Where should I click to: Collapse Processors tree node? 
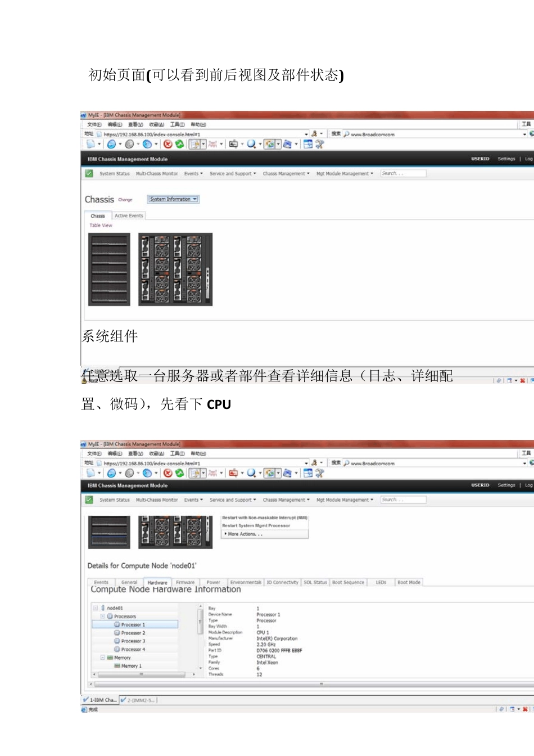(102, 616)
